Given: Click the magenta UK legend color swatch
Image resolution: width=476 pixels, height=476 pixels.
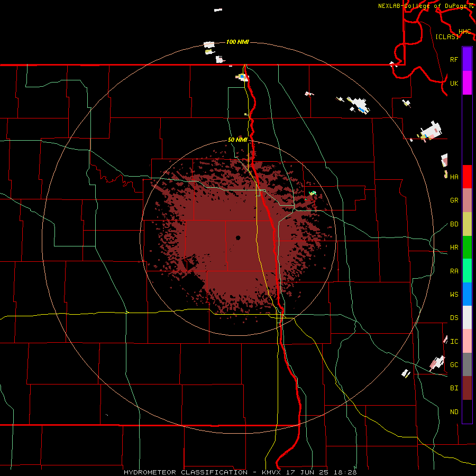Looking at the screenshot, I should pos(467,83).
